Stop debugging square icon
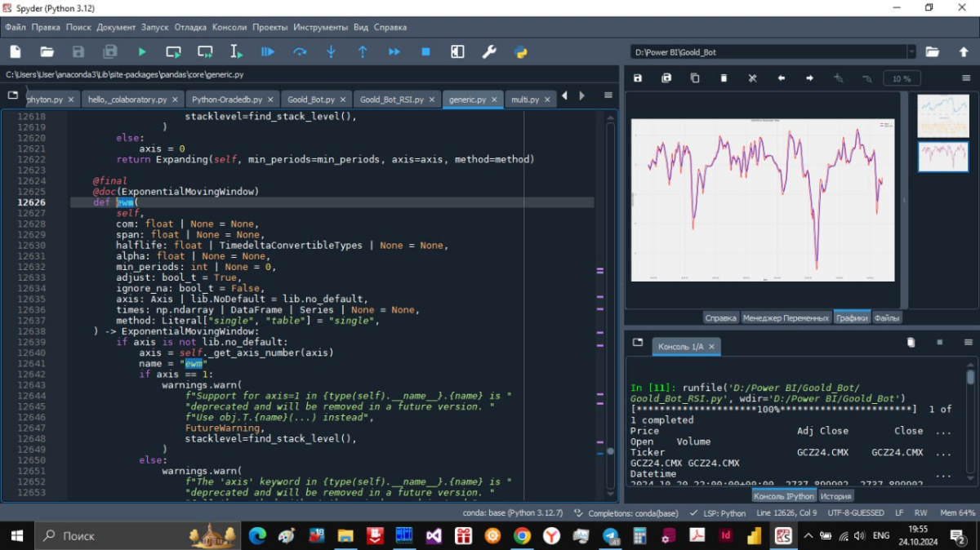Viewport: 980px width, 550px height. click(425, 51)
